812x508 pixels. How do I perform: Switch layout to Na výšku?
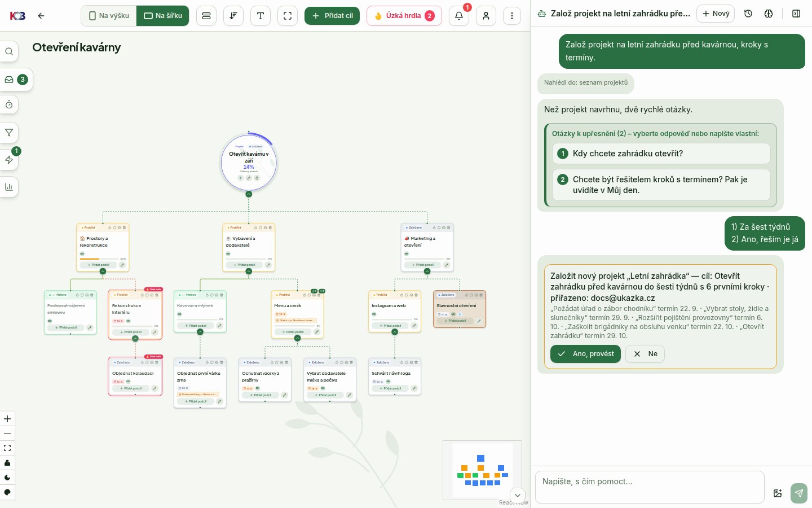click(x=109, y=16)
